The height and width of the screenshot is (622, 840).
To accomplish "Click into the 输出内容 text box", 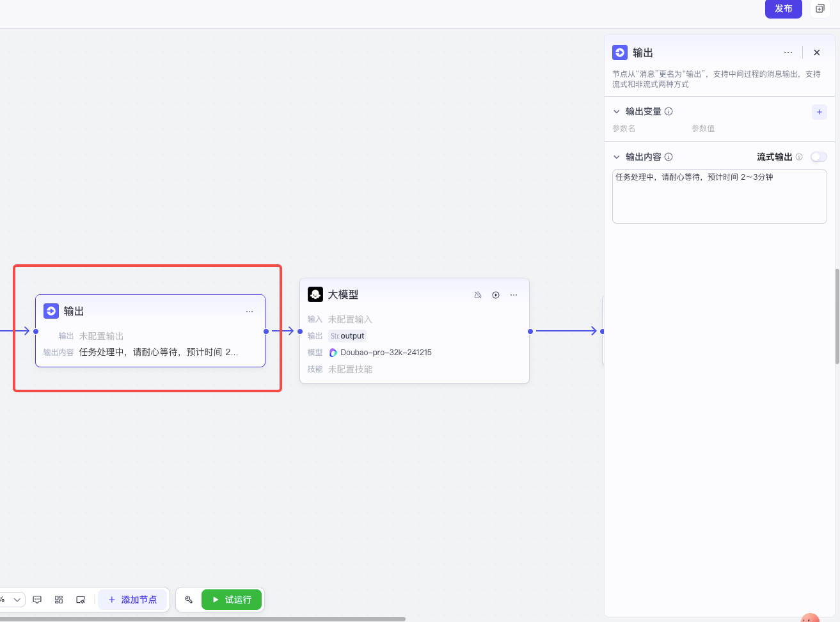I will pos(719,196).
